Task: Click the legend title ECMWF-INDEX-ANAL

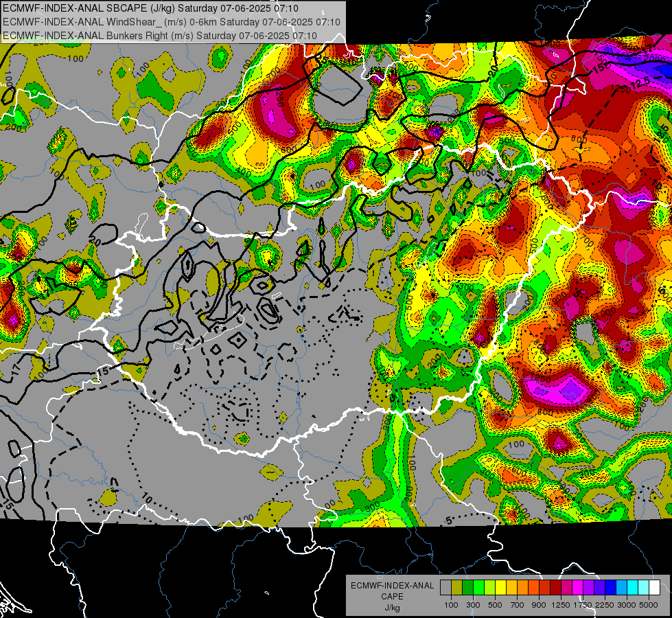Action: coord(393,586)
